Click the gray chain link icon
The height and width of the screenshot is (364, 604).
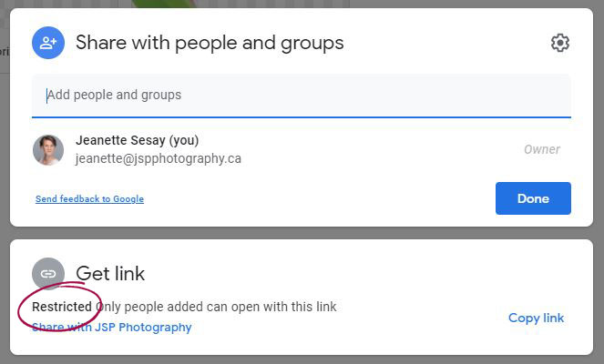pyautogui.click(x=48, y=274)
